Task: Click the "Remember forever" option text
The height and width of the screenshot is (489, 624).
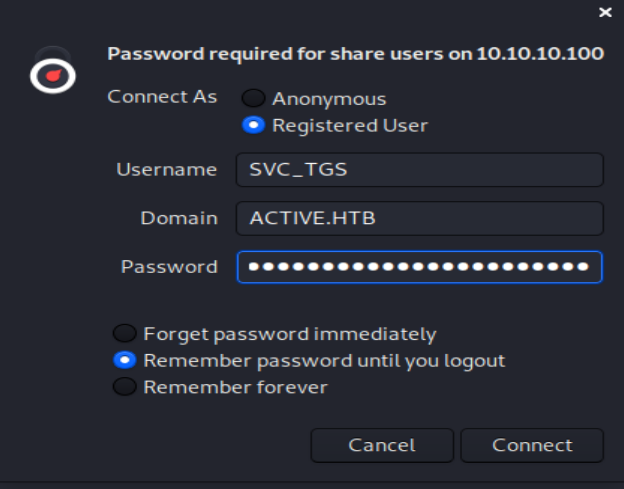Action: (235, 387)
